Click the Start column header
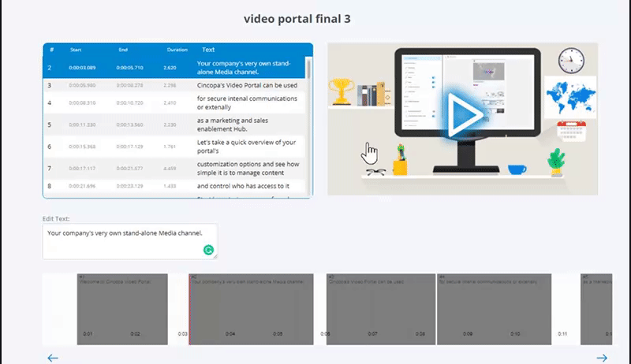The width and height of the screenshot is (631, 364). pyautogui.click(x=76, y=50)
